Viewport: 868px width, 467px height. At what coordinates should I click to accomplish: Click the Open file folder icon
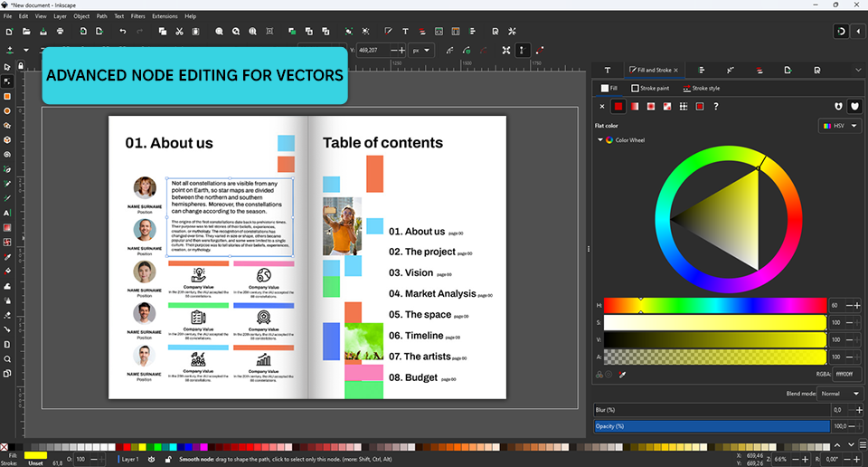[26, 32]
